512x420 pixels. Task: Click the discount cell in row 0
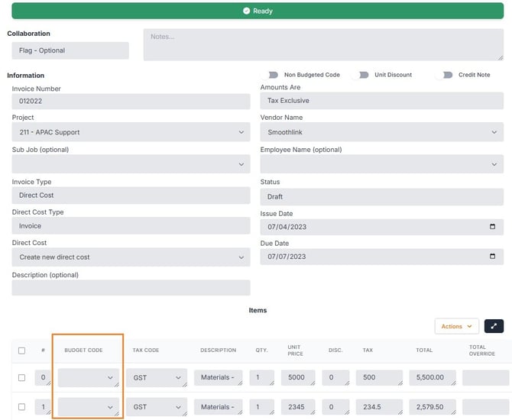point(335,377)
